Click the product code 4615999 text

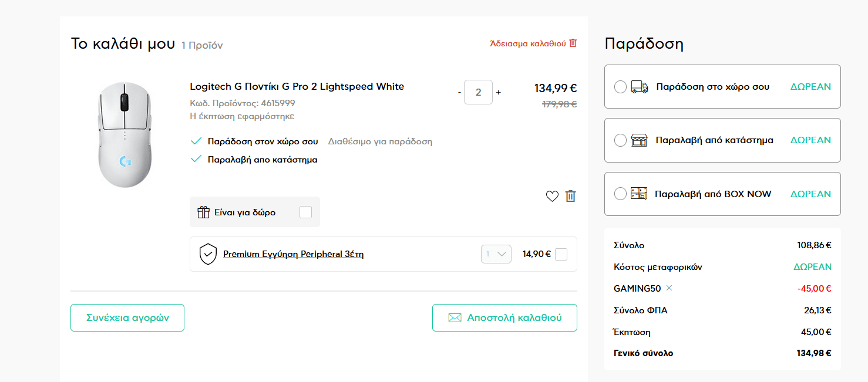pos(243,103)
